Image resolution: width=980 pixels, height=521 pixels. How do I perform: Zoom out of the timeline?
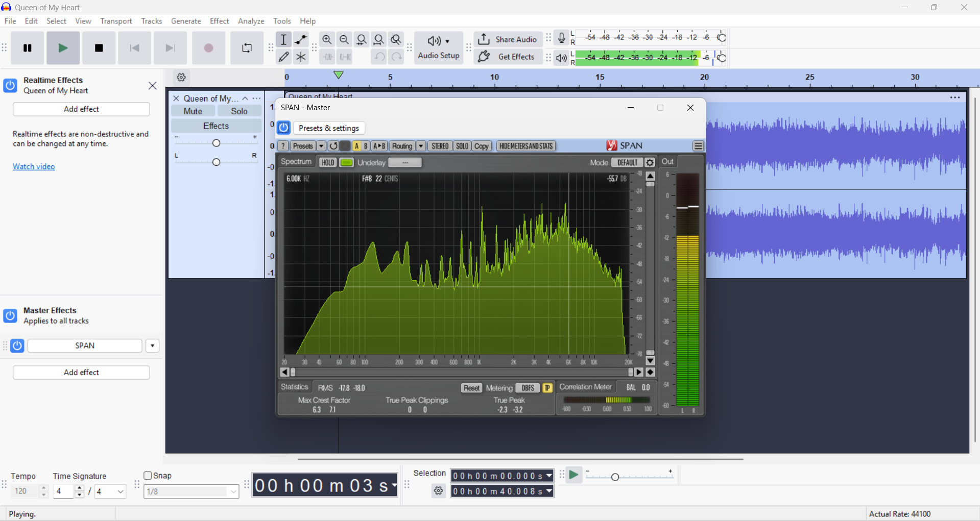[x=344, y=39]
